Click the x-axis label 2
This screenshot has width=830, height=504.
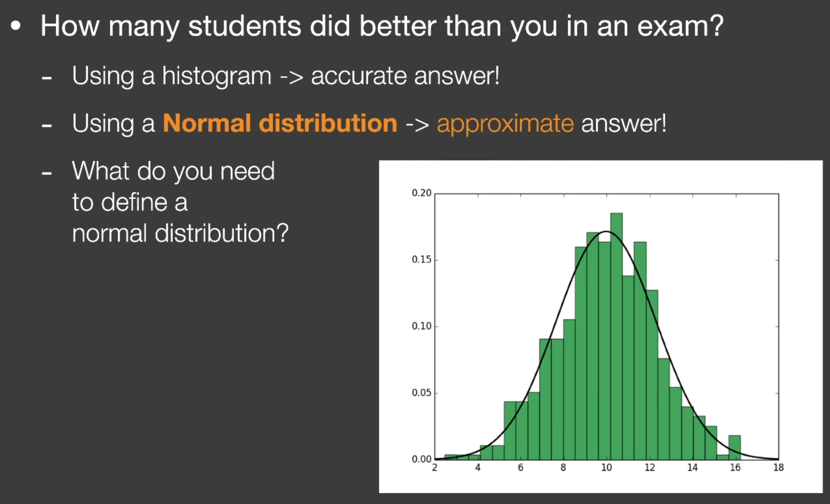click(x=435, y=468)
